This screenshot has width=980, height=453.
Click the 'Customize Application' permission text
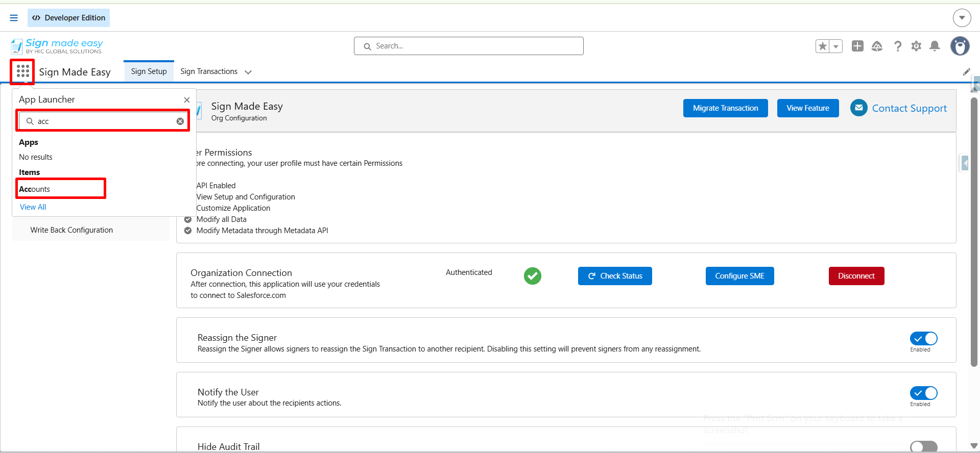click(233, 208)
